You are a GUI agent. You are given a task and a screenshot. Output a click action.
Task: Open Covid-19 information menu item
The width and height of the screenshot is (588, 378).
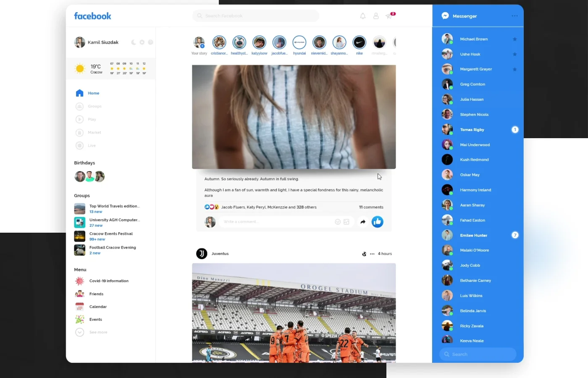pos(102,281)
